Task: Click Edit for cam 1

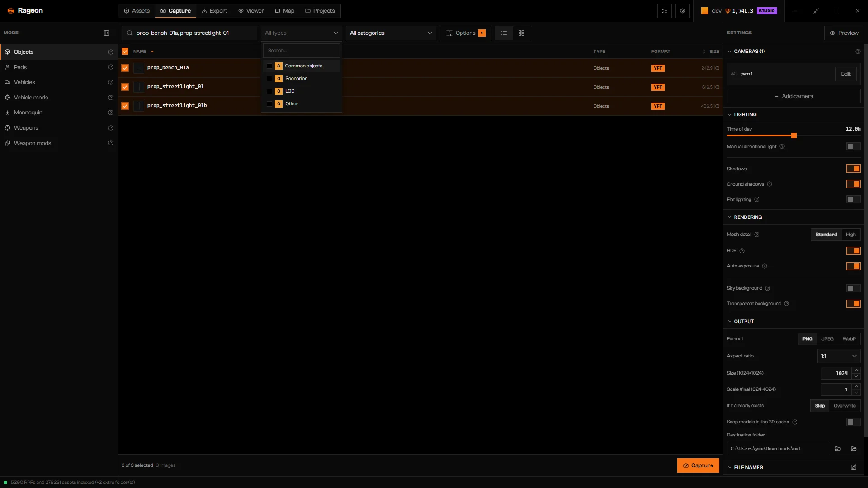Action: 846,74
